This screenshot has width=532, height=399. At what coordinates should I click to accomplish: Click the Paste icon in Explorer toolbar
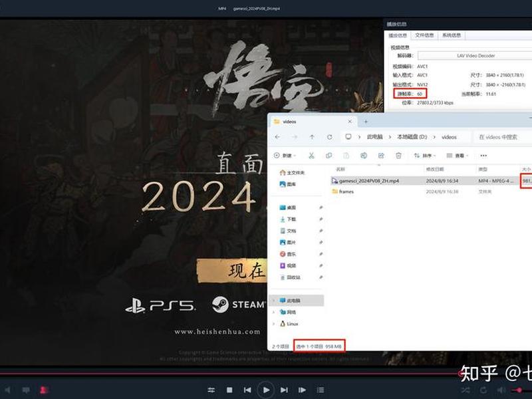pyautogui.click(x=346, y=156)
